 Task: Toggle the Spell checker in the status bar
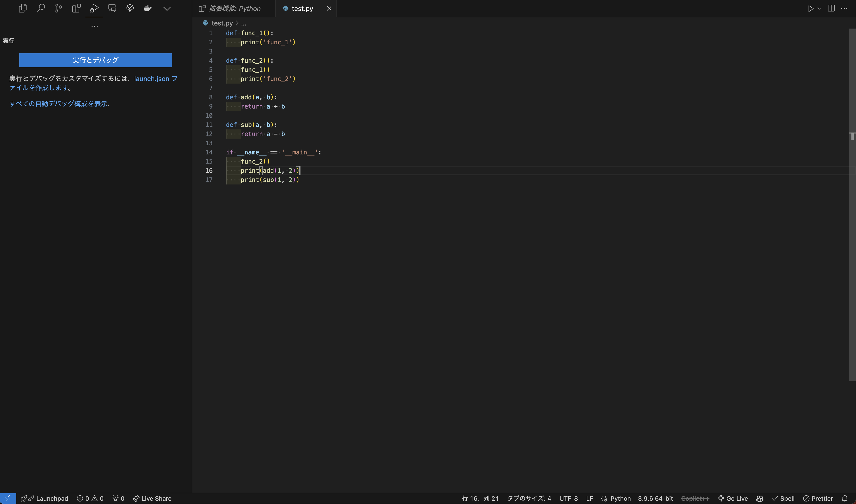pos(784,498)
